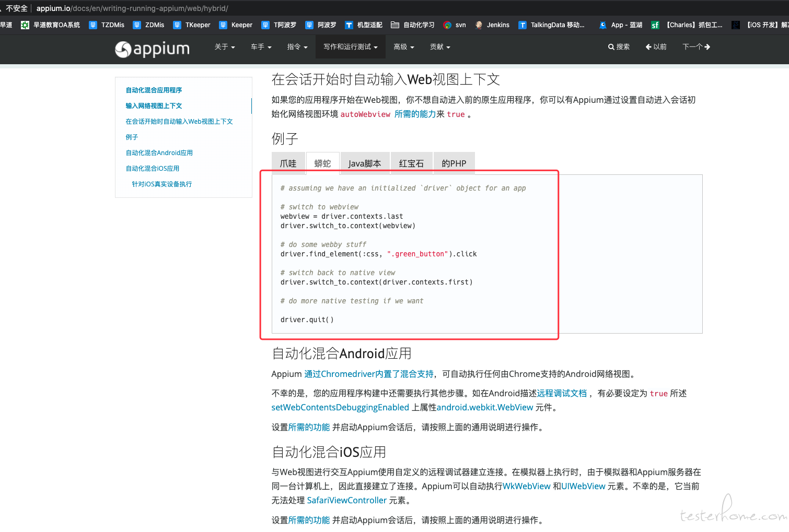Open sidebar link 输入网络视图上下文
Image resolution: width=789 pixels, height=532 pixels.
(154, 106)
